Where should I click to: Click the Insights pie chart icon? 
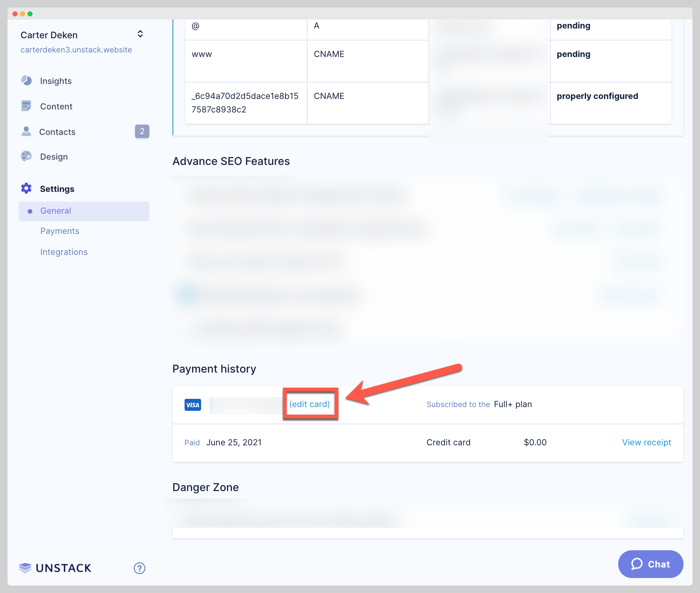(x=26, y=81)
